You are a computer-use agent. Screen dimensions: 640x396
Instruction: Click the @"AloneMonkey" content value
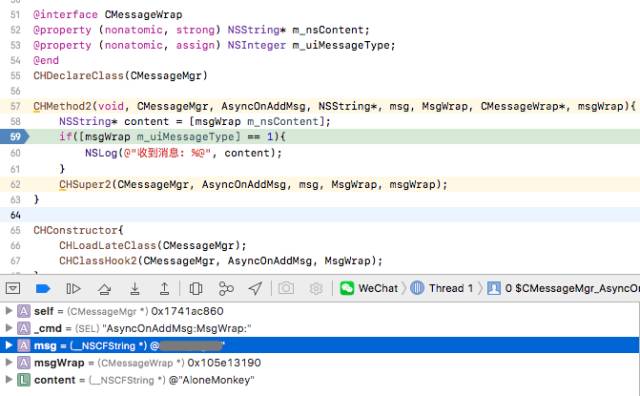coord(211,380)
